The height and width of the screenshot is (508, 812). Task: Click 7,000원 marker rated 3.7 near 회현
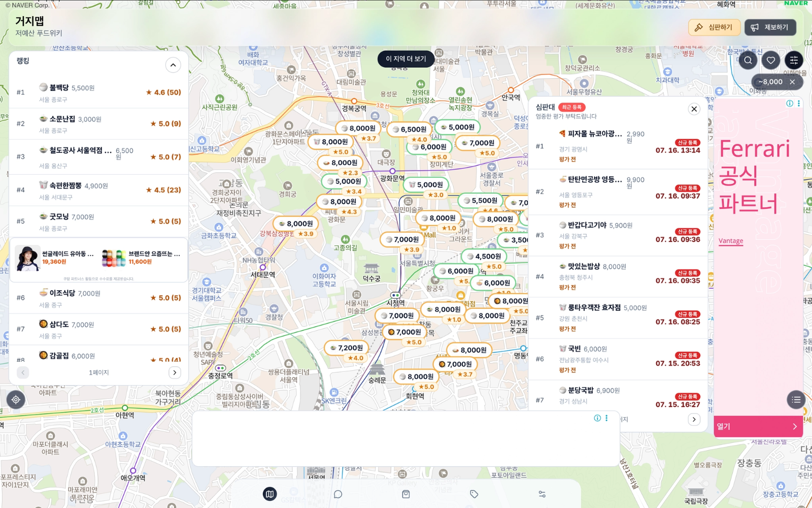(455, 364)
